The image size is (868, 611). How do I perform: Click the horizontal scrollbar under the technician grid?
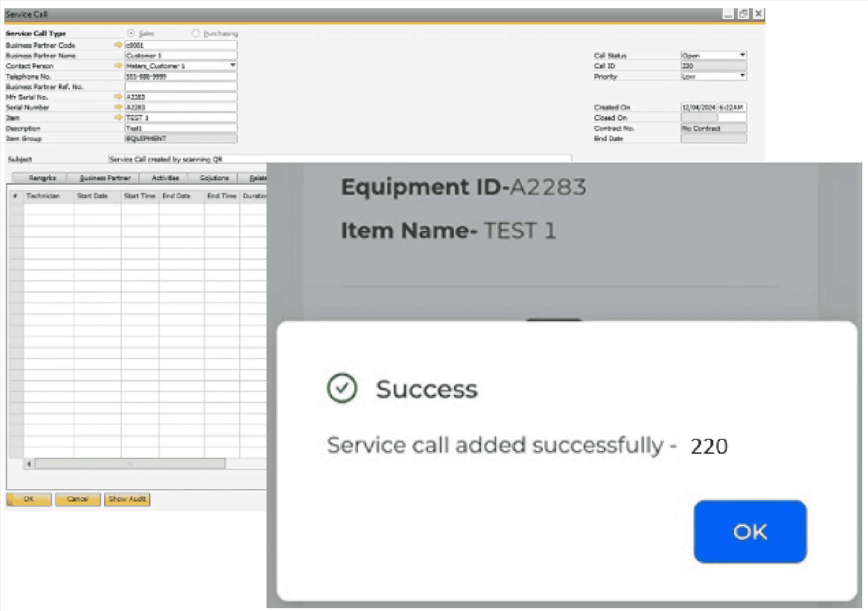pos(130,464)
